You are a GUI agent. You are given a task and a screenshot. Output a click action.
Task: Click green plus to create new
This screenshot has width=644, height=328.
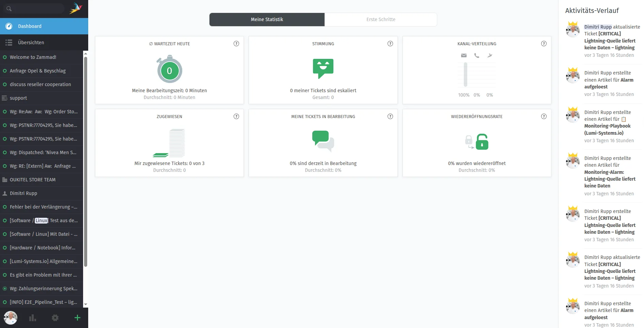(77, 318)
